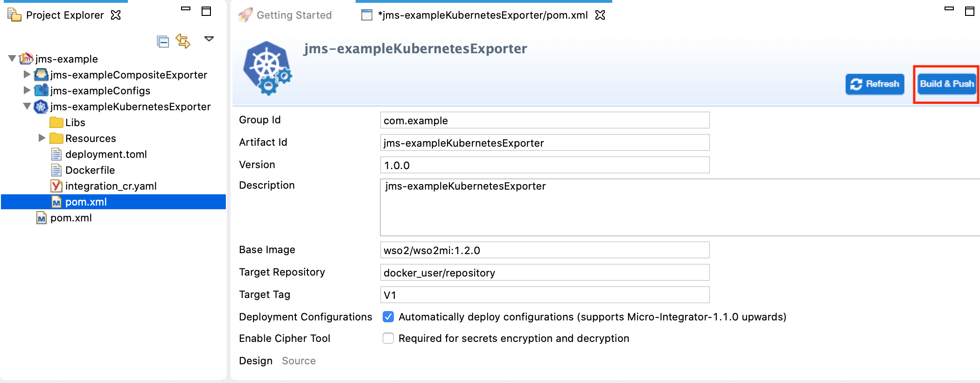The height and width of the screenshot is (383, 980).
Task: Click the Description text area
Action: tap(680, 207)
